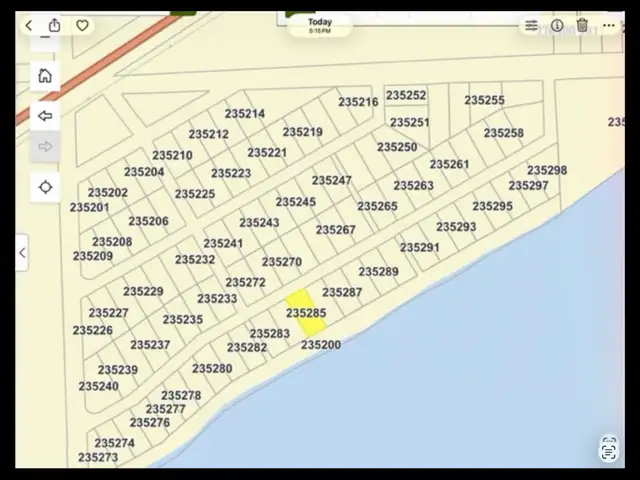This screenshot has width=640, height=480.
Task: Go to the map home extent
Action: click(x=45, y=76)
